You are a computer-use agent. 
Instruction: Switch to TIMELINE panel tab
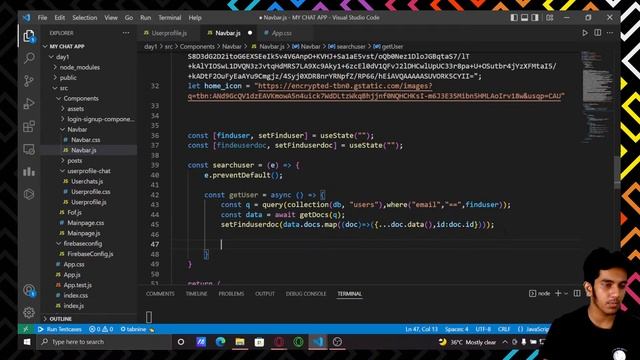[x=196, y=293]
